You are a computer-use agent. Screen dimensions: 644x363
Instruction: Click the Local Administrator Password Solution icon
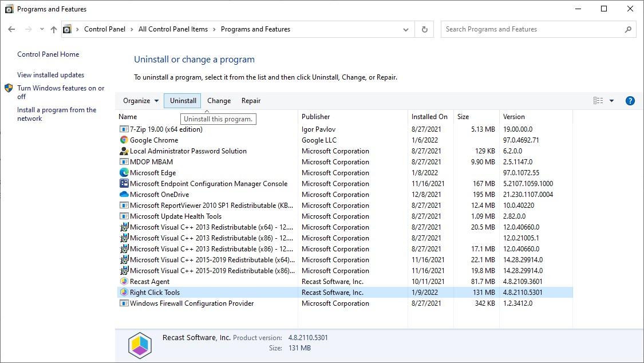[124, 151]
